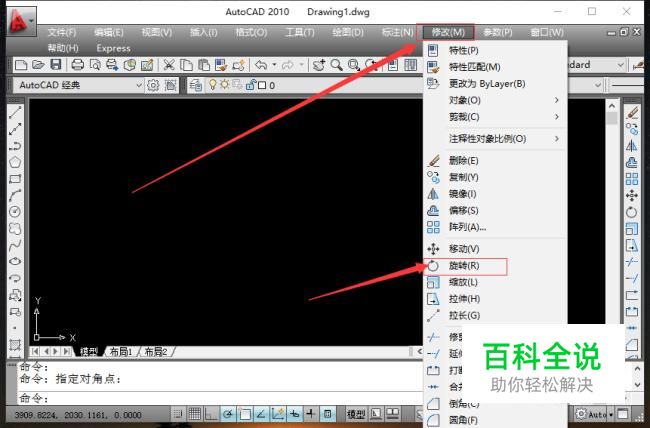Click the last-layout tab navigation arrow

[x=66, y=352]
